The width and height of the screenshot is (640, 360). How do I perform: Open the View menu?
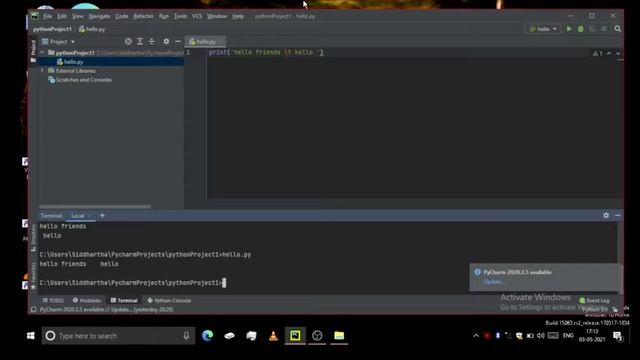coord(78,16)
